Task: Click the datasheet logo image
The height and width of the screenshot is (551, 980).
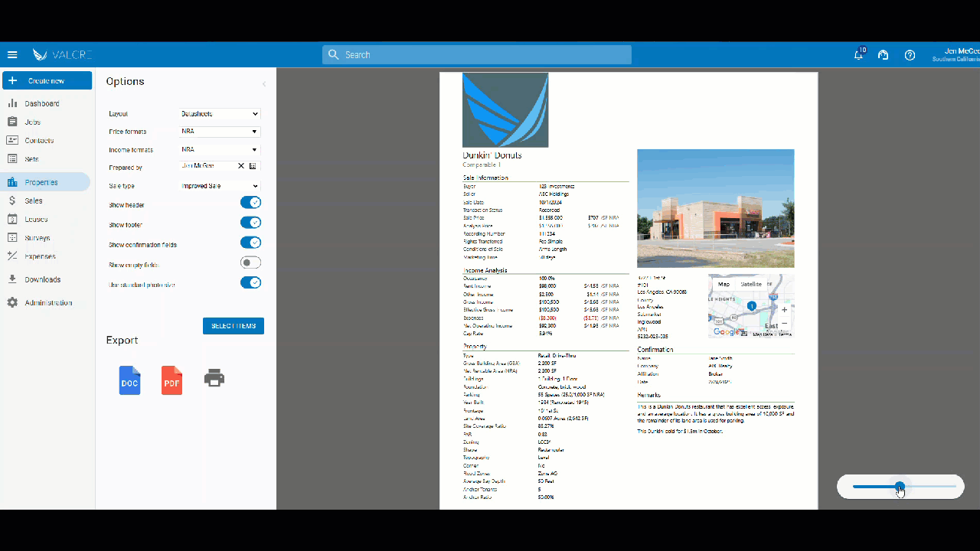Action: (505, 110)
